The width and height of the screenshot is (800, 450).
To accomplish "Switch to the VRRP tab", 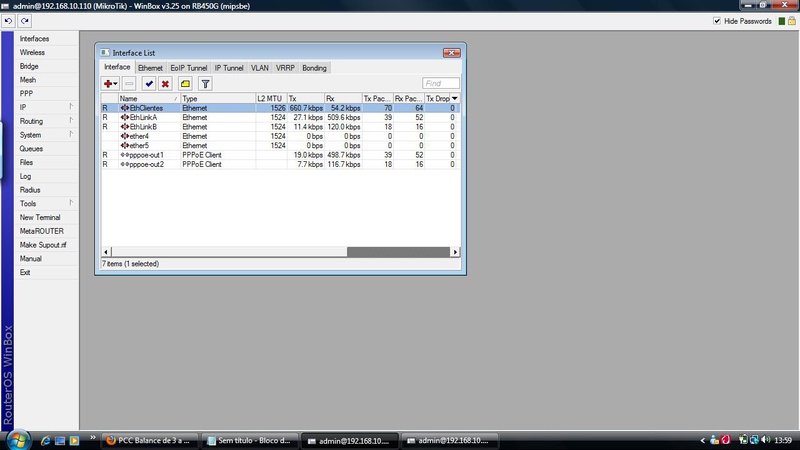I will [x=285, y=68].
